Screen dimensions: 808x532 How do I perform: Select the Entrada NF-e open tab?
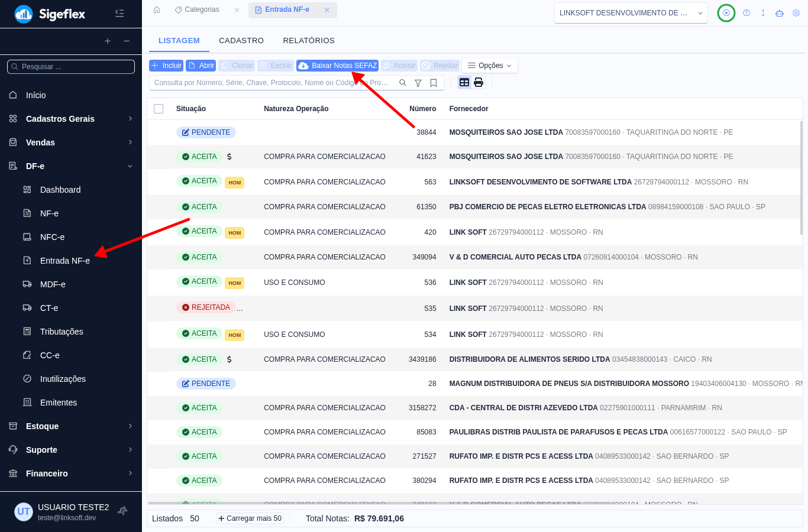coord(287,10)
